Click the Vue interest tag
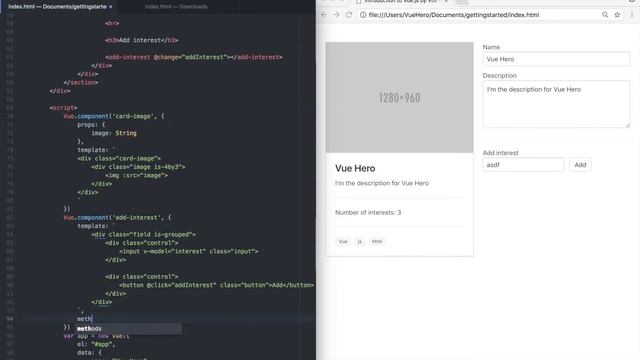This screenshot has height=360, width=640. (343, 242)
